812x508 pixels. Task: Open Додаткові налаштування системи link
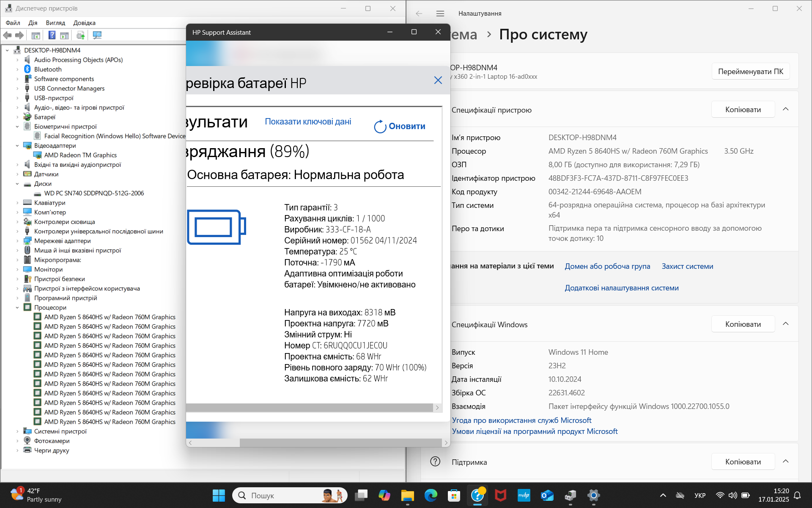coord(621,288)
